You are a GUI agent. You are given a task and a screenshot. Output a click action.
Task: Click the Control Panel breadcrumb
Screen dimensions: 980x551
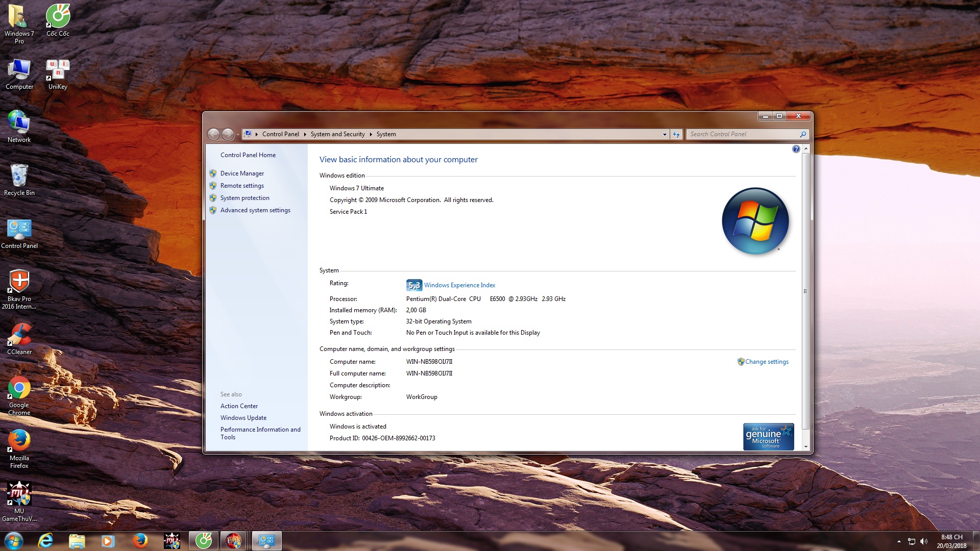point(280,134)
